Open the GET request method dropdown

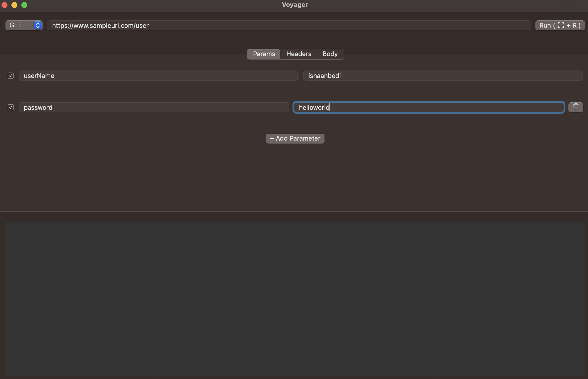24,25
